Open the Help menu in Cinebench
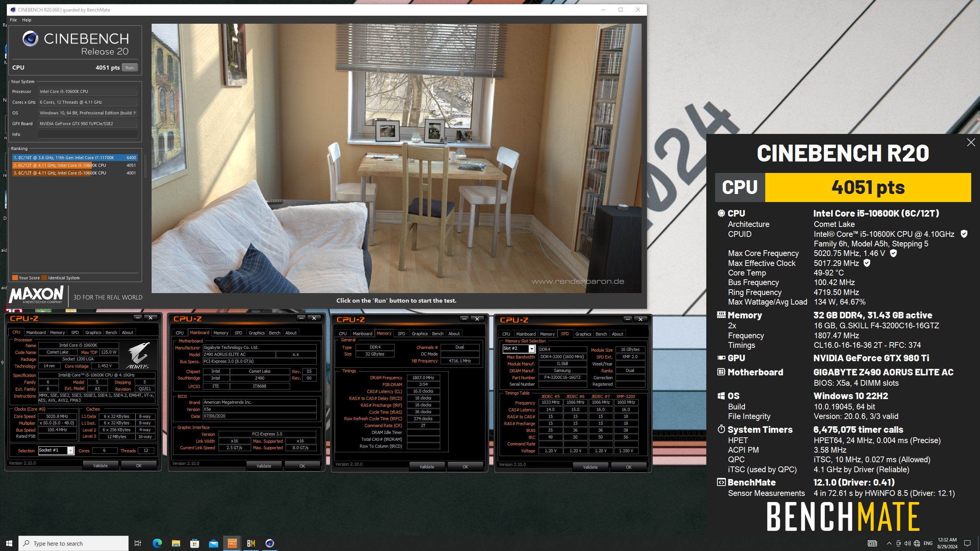 coord(26,20)
